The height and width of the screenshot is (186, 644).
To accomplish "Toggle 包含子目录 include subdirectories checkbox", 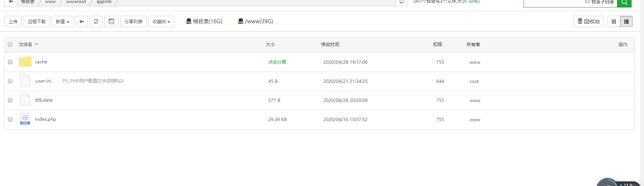I will [x=587, y=1].
